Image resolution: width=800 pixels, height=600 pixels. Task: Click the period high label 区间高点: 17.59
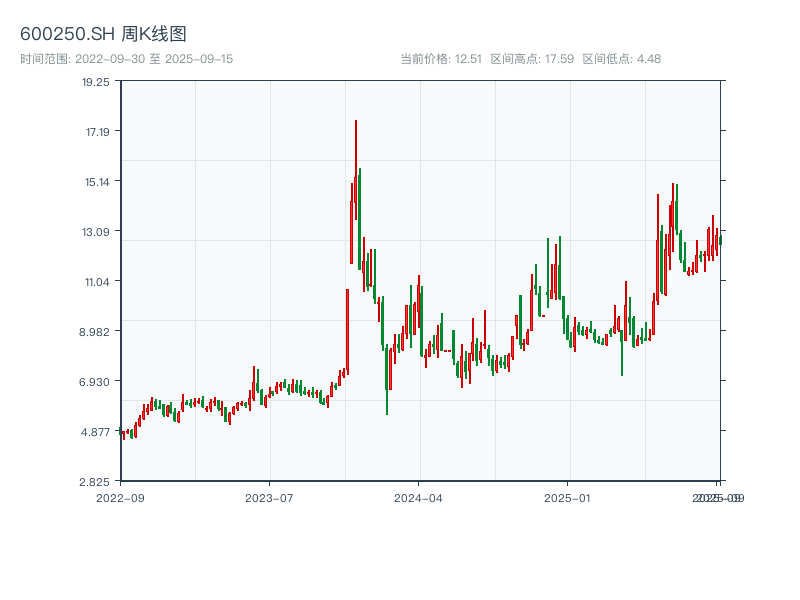point(532,59)
